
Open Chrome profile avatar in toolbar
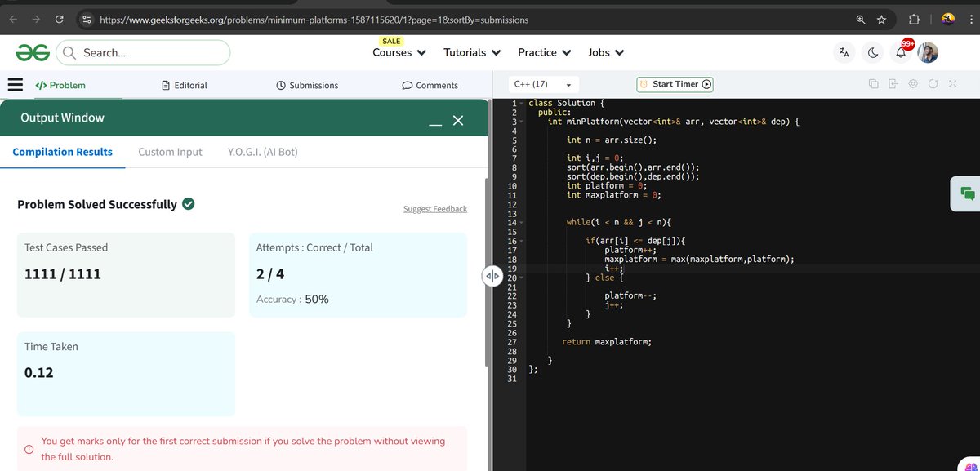click(x=949, y=19)
